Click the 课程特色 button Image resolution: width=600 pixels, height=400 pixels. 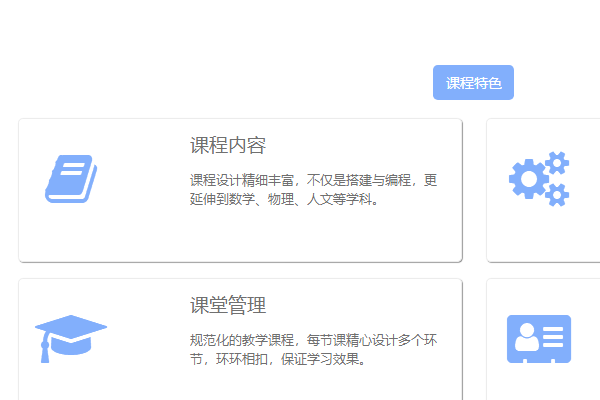[x=473, y=83]
